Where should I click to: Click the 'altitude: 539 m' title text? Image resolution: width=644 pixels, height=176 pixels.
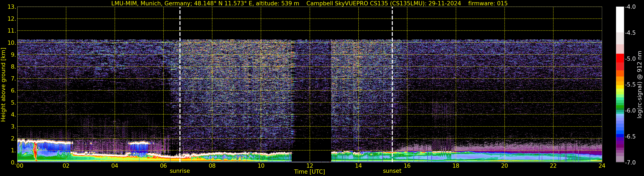pyautogui.click(x=277, y=3)
